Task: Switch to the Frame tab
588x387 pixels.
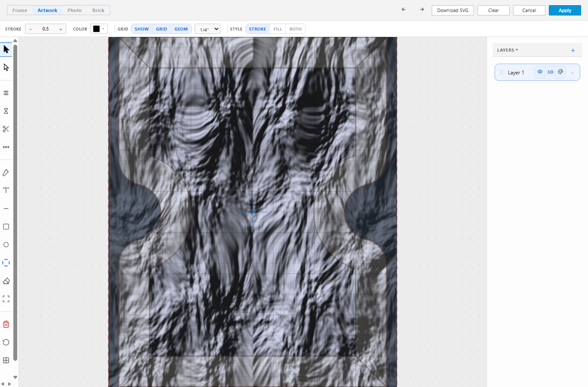Action: tap(20, 10)
